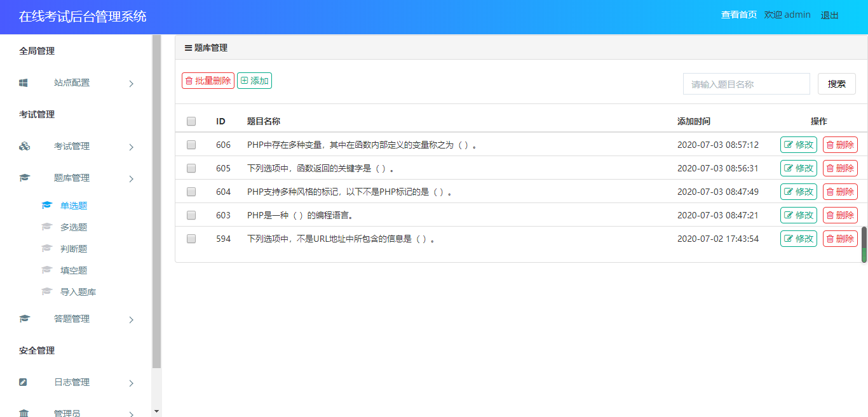The image size is (868, 417).
Task: Click edit pencil icon for question 606
Action: [x=789, y=145]
